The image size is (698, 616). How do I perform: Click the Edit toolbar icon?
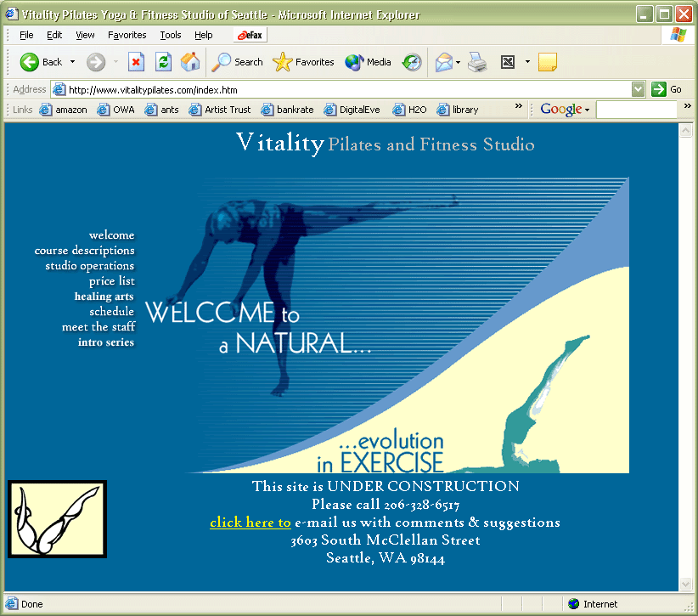(x=508, y=62)
